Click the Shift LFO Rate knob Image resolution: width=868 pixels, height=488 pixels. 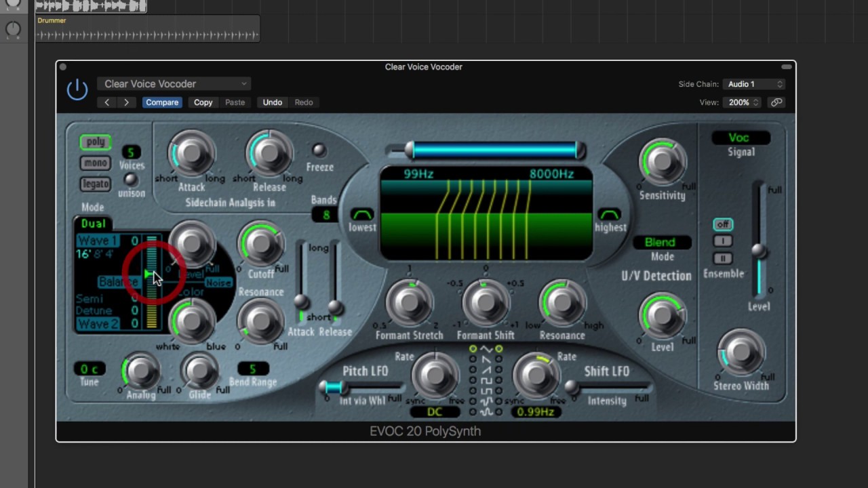tap(536, 375)
